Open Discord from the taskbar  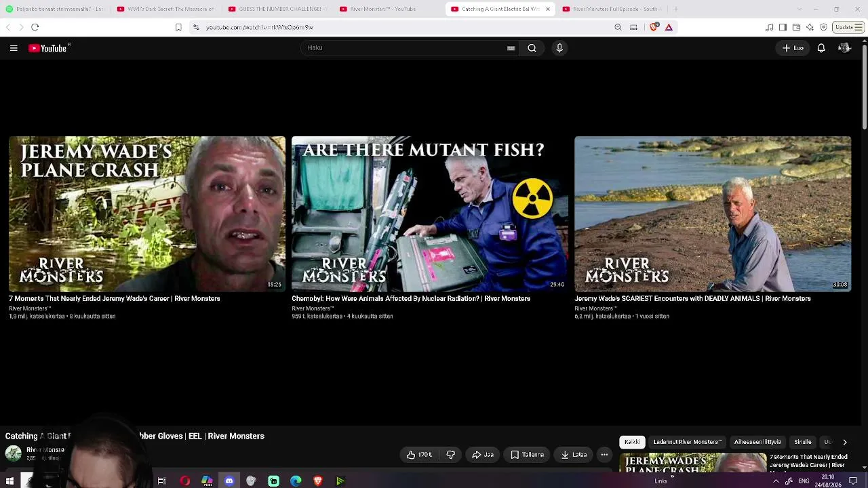[x=229, y=481]
